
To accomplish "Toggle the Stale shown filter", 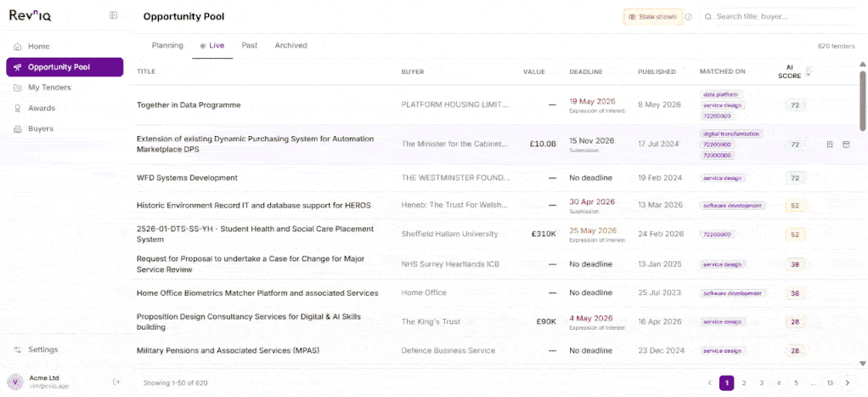I will coord(652,17).
